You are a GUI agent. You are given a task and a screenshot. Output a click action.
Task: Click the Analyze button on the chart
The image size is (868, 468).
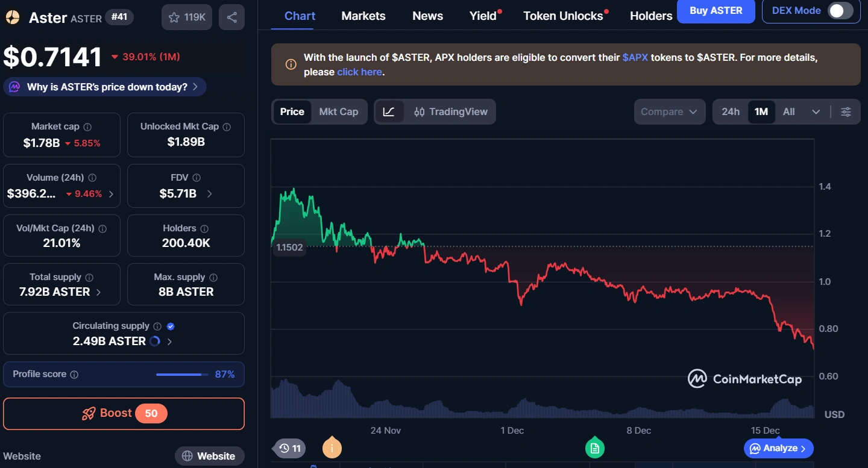coord(778,448)
